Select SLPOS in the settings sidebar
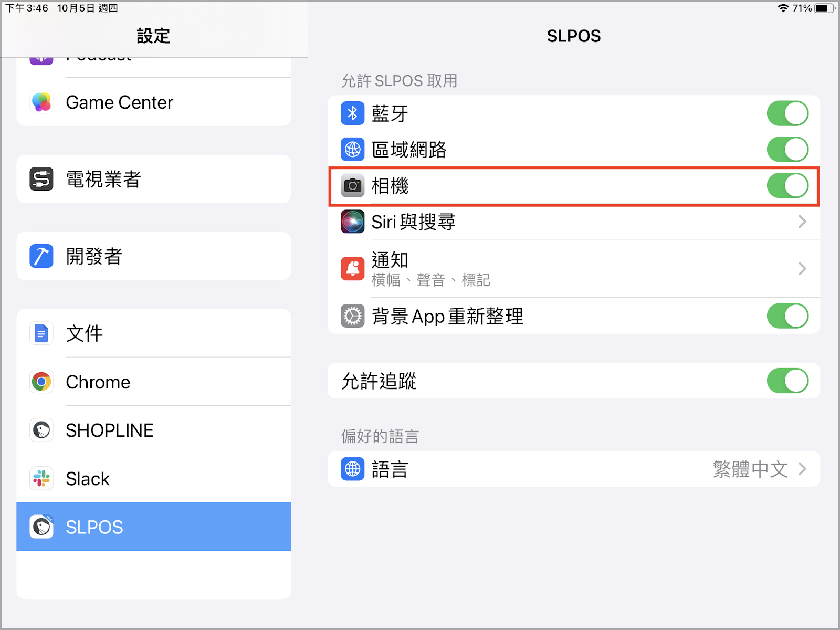 point(154,527)
